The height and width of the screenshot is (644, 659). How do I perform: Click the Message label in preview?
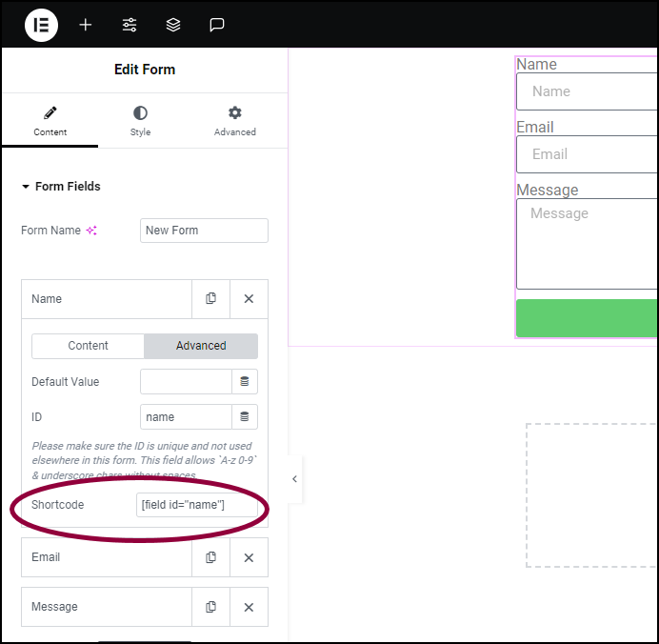(x=548, y=190)
